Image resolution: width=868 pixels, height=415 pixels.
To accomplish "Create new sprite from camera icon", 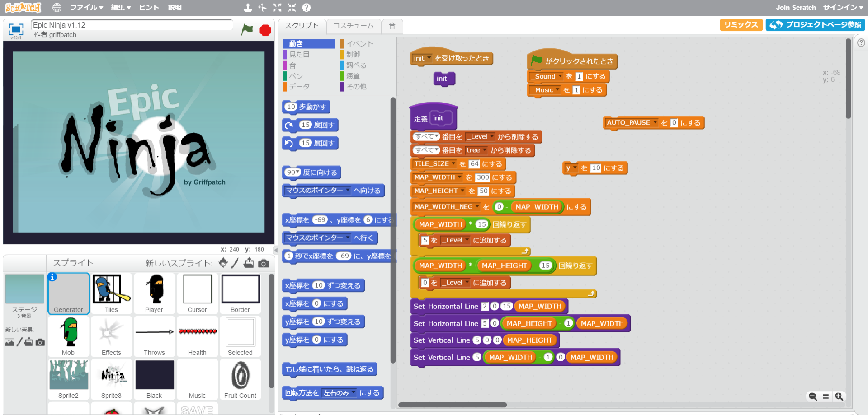I will tap(264, 263).
